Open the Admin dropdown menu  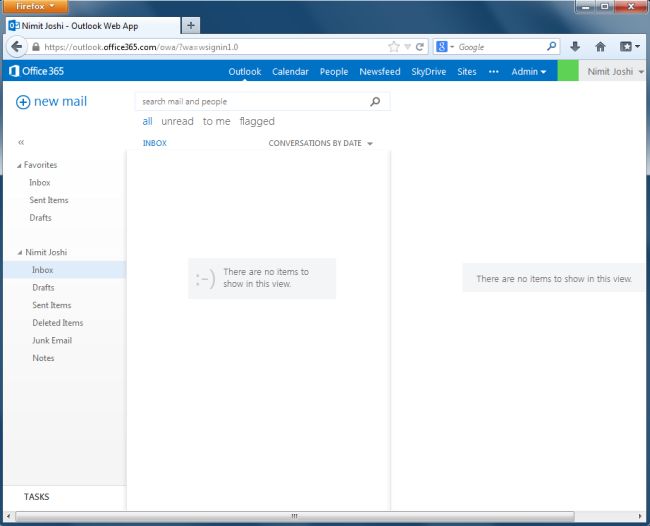click(x=529, y=72)
